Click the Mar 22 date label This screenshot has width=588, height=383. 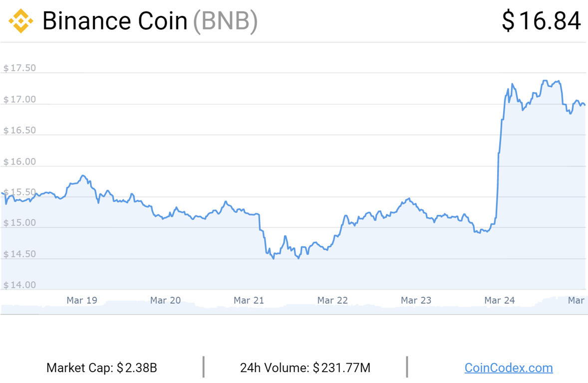pyautogui.click(x=332, y=300)
